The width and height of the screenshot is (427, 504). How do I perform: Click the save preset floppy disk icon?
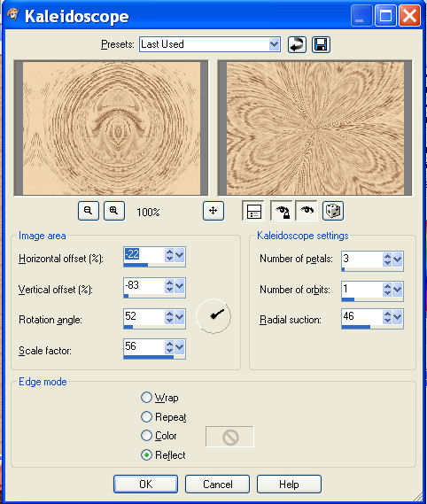[x=321, y=44]
